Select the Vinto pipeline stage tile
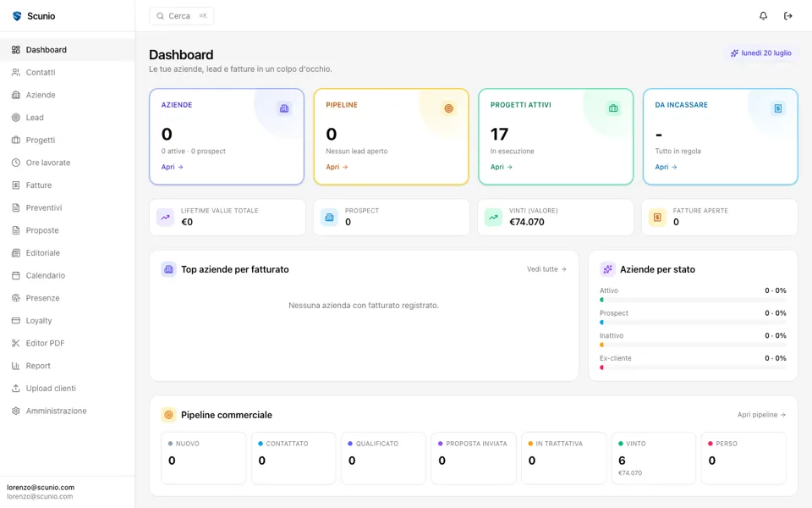Screen dimensions: 812x508 [654, 458]
